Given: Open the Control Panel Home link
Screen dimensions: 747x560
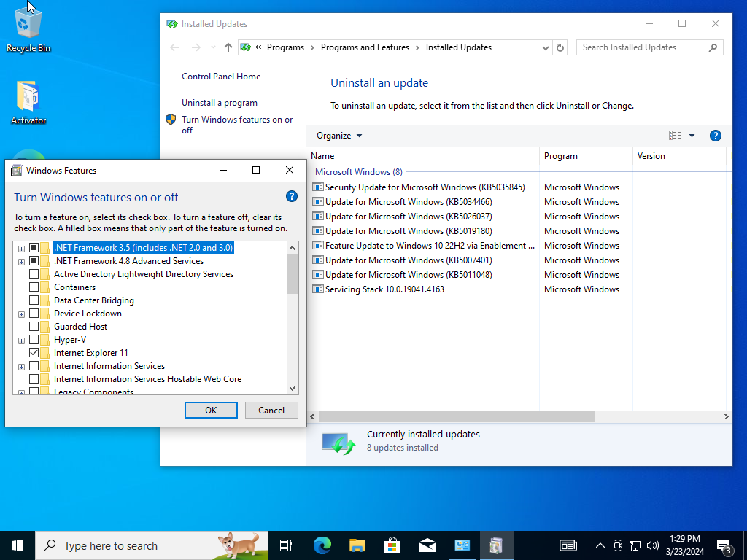Looking at the screenshot, I should (221, 76).
